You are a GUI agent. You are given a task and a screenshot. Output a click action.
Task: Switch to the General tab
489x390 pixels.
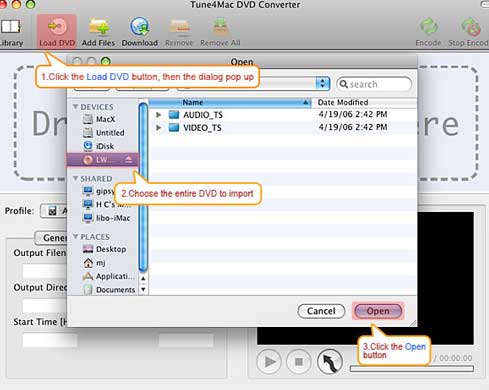51,238
